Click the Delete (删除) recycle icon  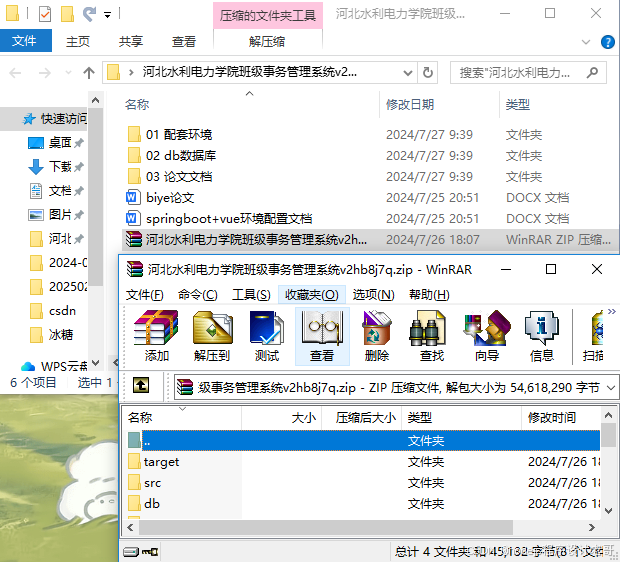377,336
